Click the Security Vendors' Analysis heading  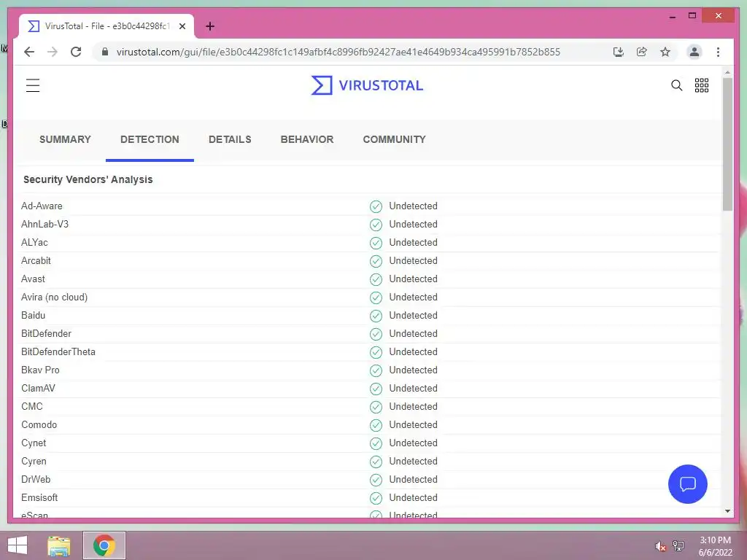88,179
